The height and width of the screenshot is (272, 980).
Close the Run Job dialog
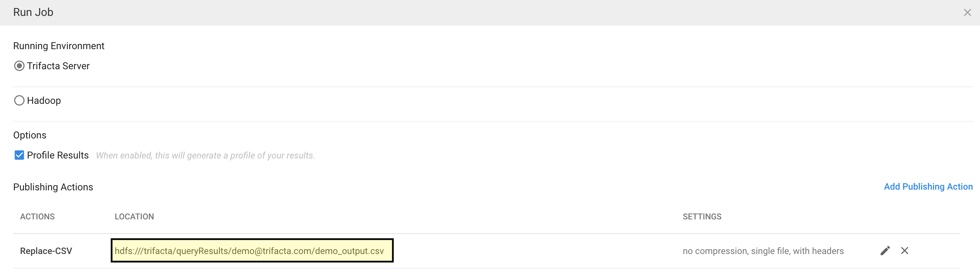(x=967, y=12)
